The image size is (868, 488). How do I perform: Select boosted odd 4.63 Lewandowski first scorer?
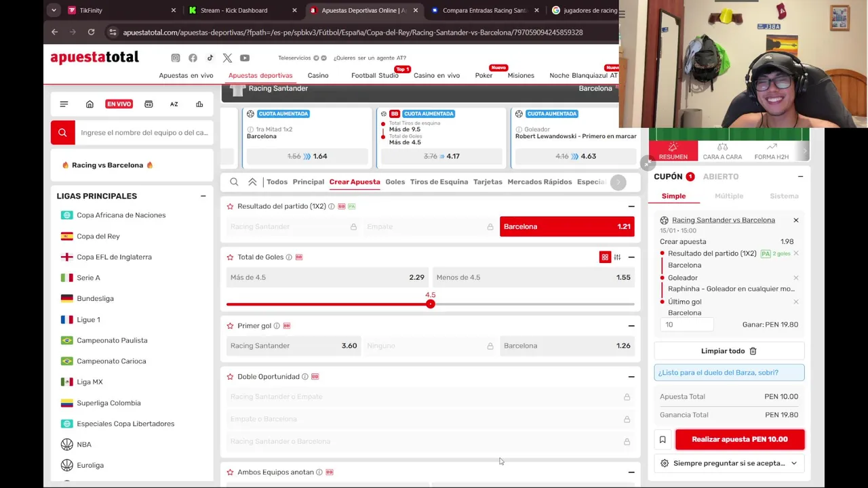(x=576, y=156)
